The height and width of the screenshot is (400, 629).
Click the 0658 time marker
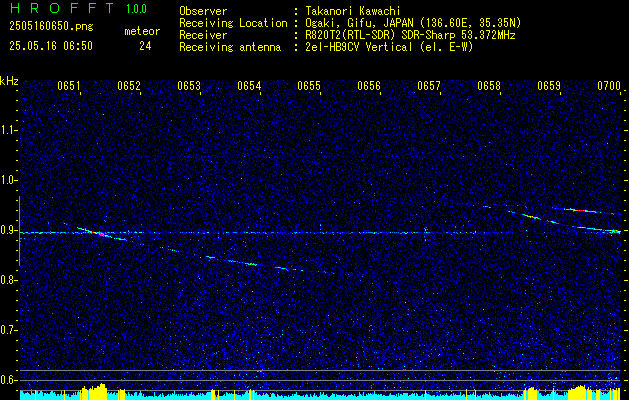(x=489, y=86)
